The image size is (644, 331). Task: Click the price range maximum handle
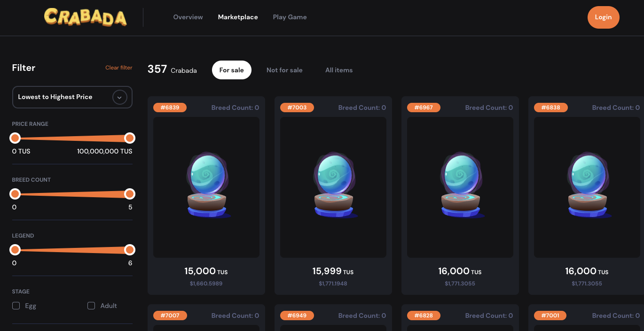(130, 138)
